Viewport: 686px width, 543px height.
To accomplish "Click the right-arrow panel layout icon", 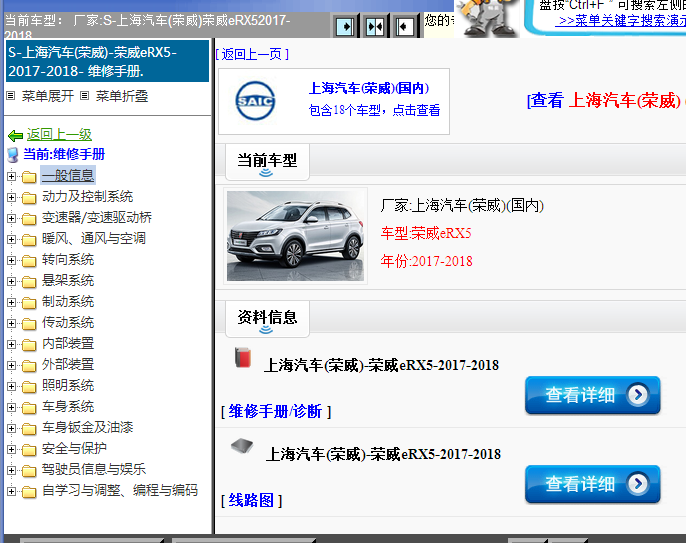I will click(x=345, y=27).
